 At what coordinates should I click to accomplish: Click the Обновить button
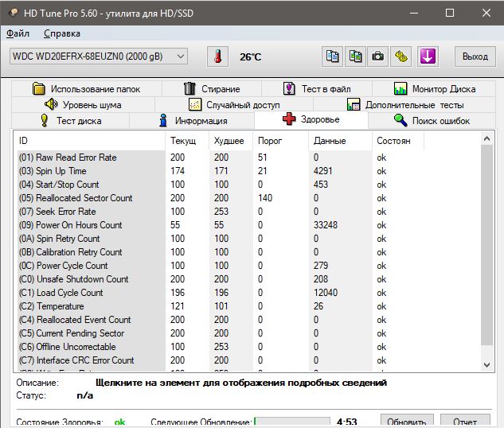[x=407, y=421]
